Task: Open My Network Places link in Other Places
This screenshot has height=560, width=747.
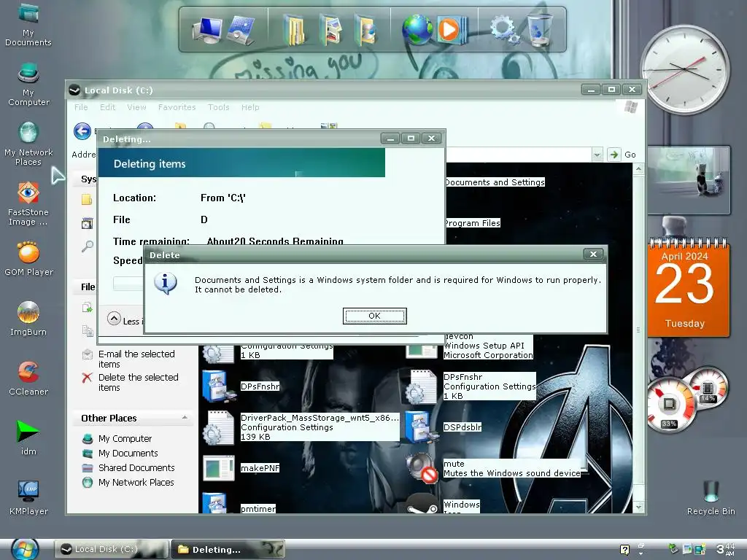Action: [x=136, y=483]
